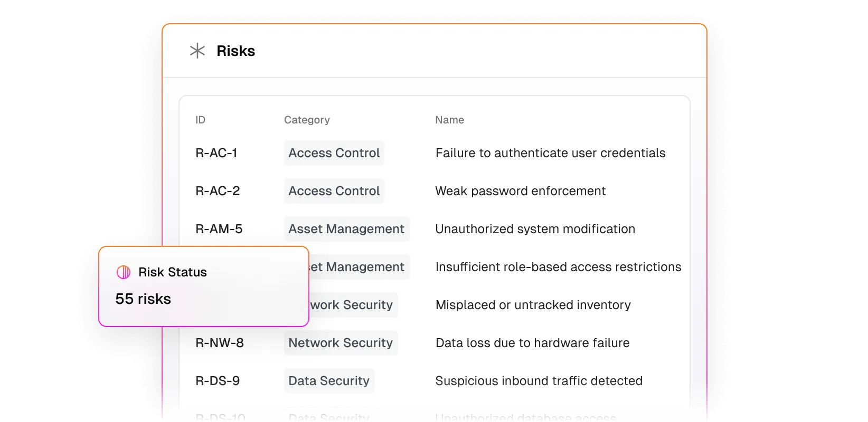Open the "Weak password enforcement" risk
The height and width of the screenshot is (422, 868).
[520, 191]
